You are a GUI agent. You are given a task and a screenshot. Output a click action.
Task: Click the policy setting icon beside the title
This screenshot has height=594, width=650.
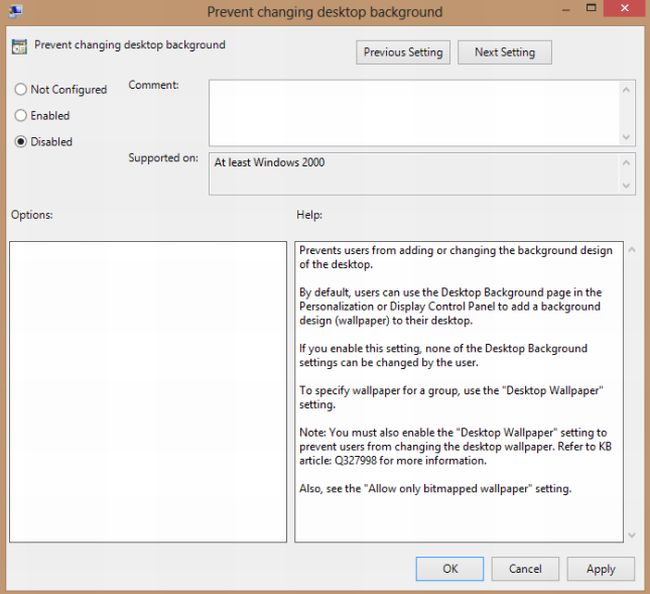pos(19,47)
